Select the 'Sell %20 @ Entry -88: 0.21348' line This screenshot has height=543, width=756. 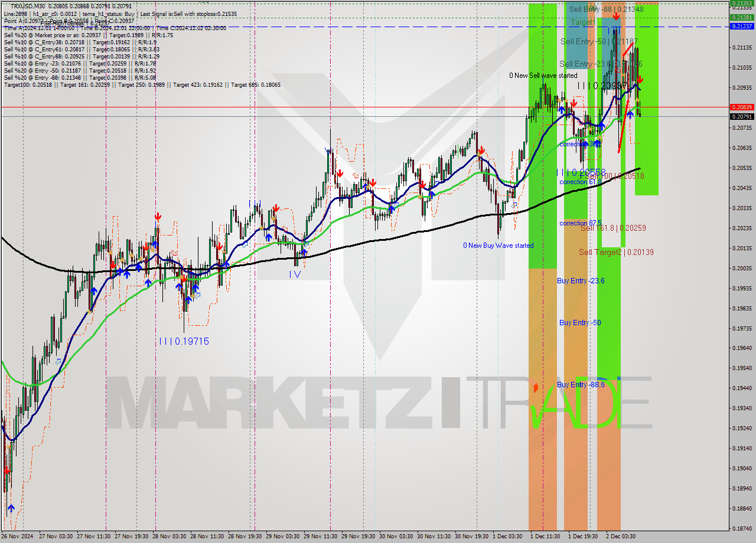[x=80, y=78]
